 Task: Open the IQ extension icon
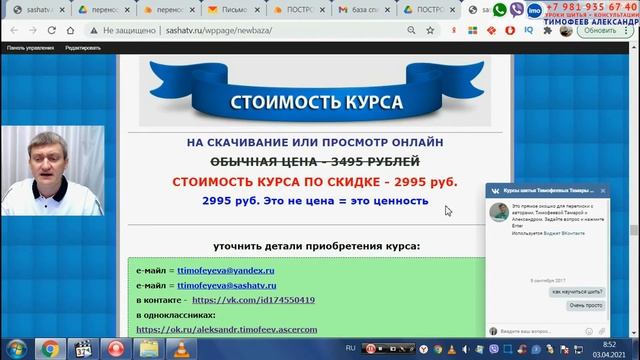(x=529, y=30)
